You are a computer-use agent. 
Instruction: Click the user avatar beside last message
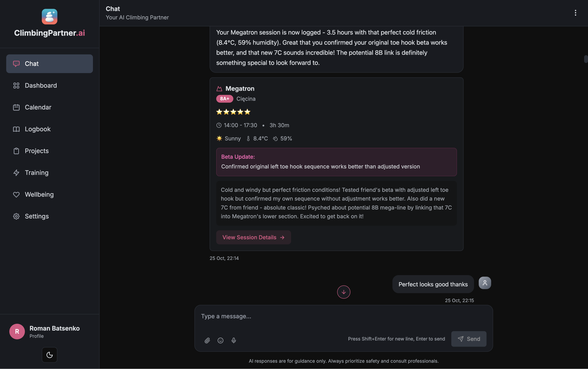[485, 283]
